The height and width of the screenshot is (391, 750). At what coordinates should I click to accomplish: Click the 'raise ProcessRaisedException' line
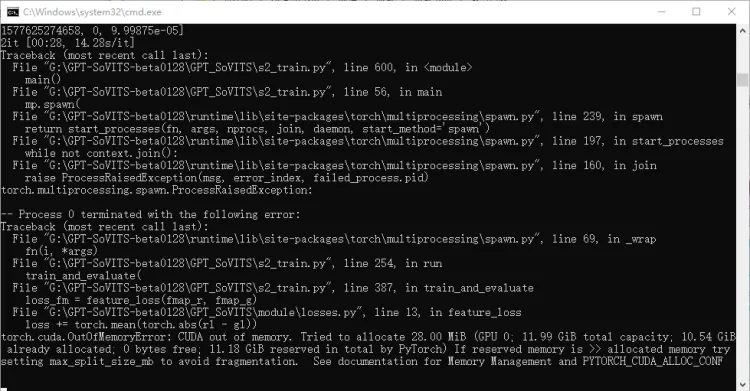click(x=227, y=178)
